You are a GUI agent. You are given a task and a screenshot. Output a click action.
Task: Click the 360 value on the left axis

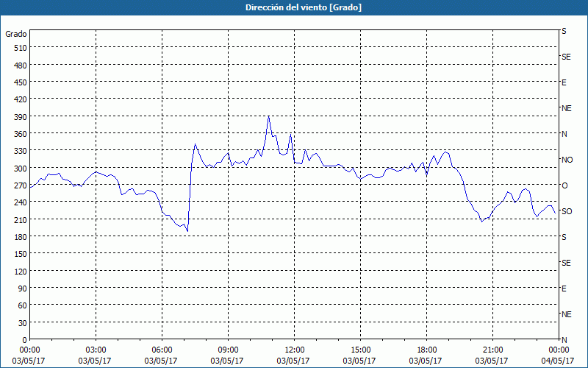tap(21, 134)
